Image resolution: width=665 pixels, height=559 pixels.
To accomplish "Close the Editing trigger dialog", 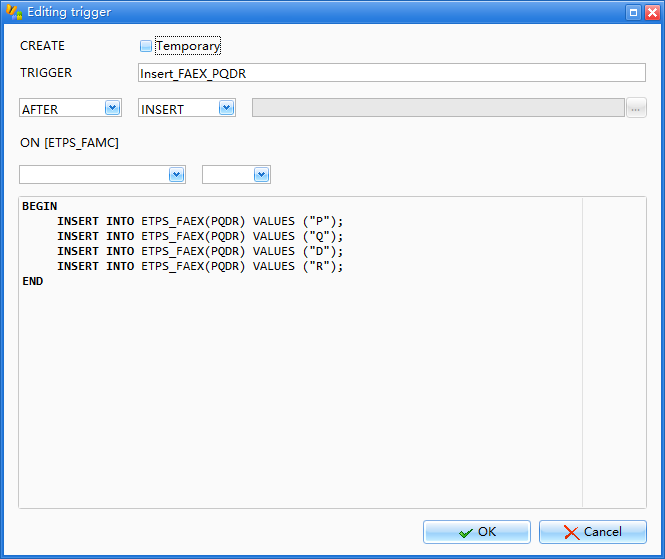I will (x=652, y=12).
